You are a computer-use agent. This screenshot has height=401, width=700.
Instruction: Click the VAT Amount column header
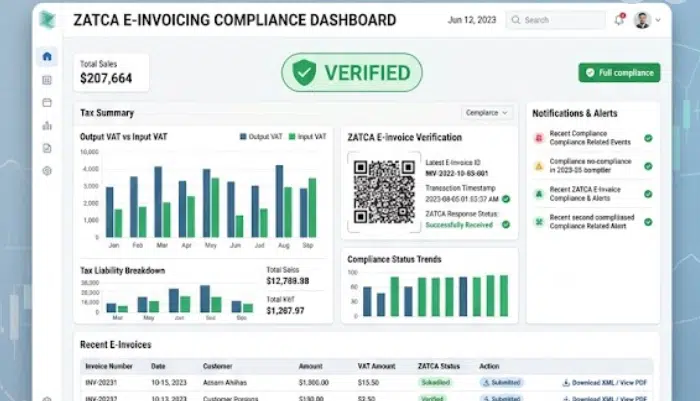click(x=376, y=366)
